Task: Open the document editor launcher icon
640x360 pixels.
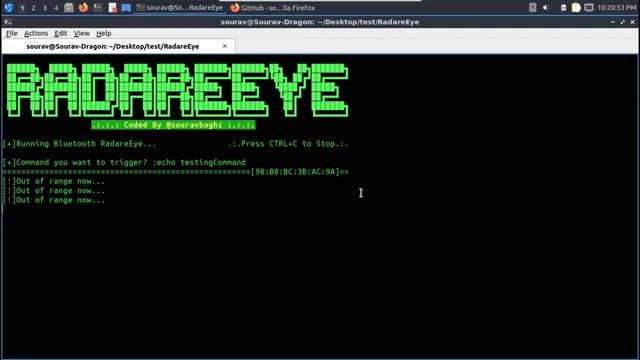Action: pyautogui.click(x=113, y=8)
